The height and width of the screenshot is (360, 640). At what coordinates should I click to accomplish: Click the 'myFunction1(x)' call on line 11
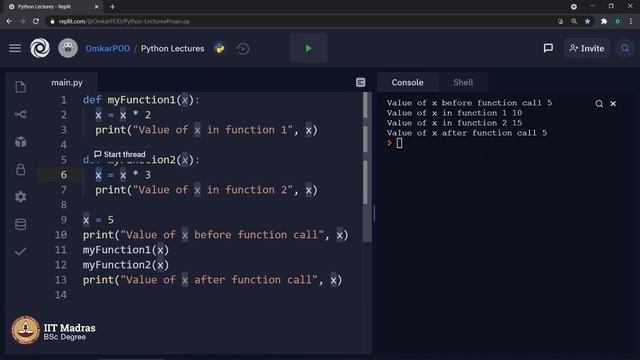(126, 250)
